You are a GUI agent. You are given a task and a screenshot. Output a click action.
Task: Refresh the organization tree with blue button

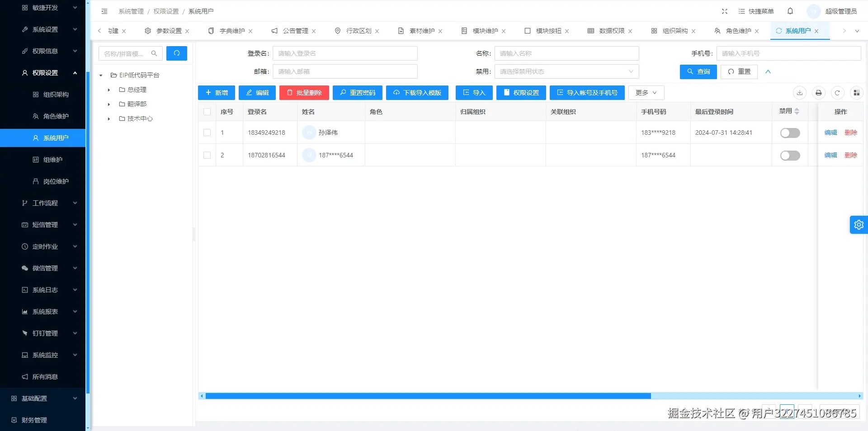177,53
